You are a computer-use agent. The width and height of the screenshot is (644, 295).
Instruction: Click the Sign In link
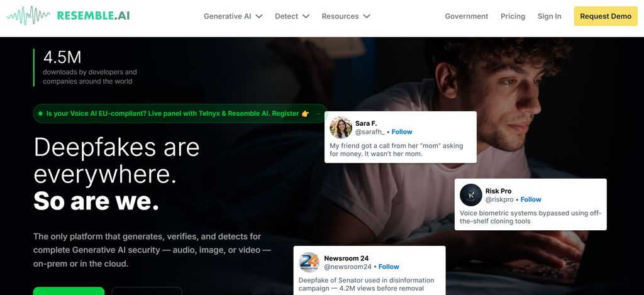pyautogui.click(x=549, y=16)
